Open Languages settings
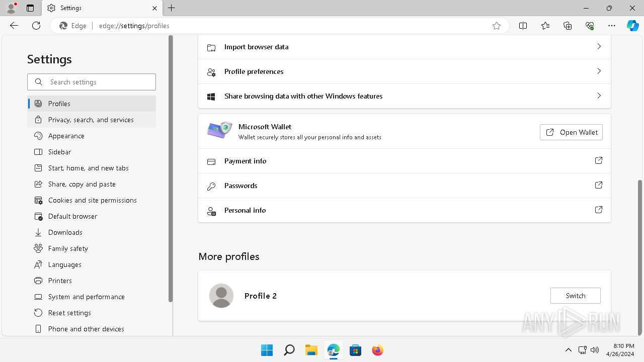This screenshot has width=644, height=362. (x=92, y=264)
